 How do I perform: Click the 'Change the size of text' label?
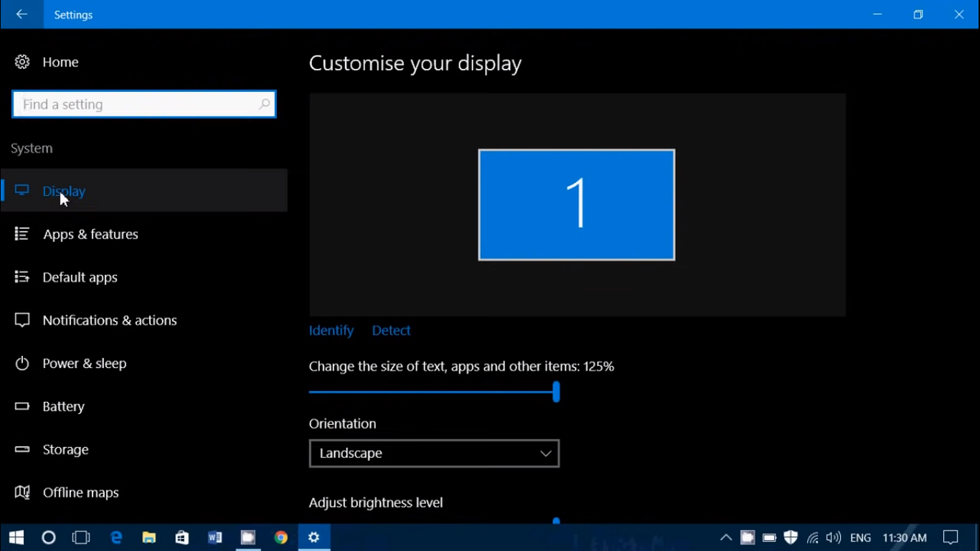461,367
